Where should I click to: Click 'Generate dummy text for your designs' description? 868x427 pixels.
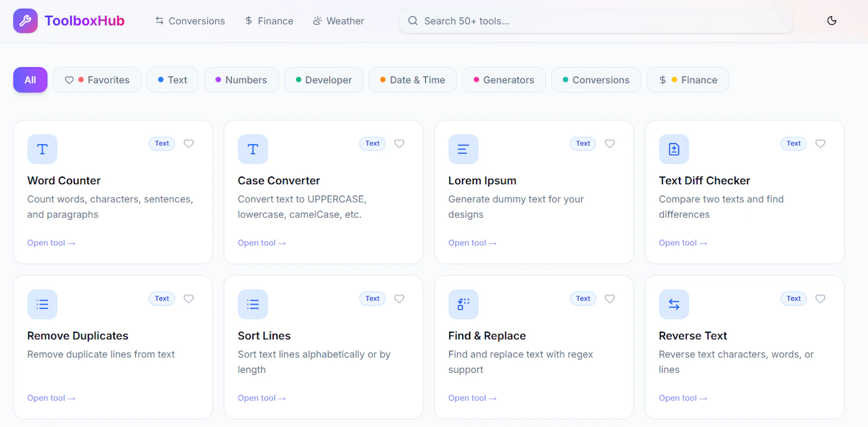tap(516, 207)
